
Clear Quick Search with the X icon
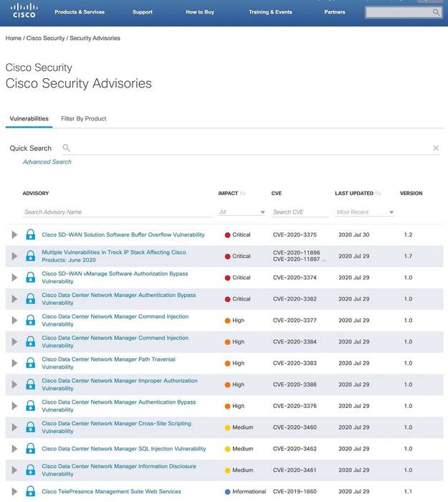tap(436, 148)
